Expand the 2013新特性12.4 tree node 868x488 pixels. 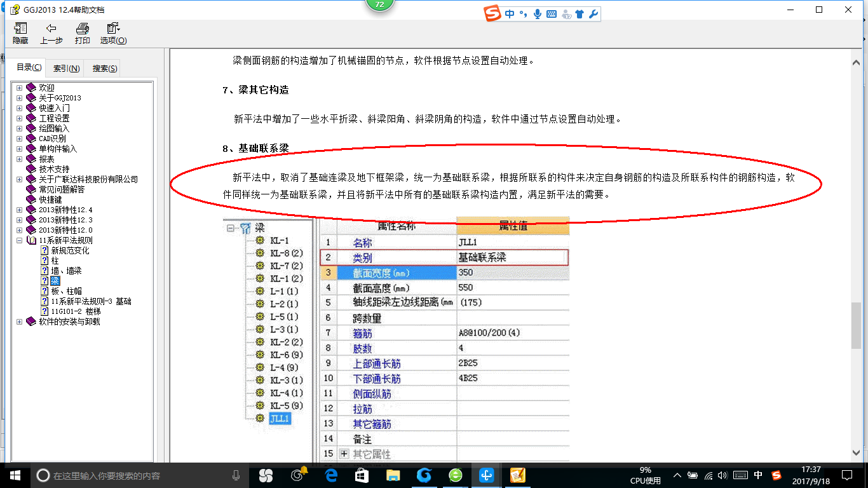[x=19, y=210]
